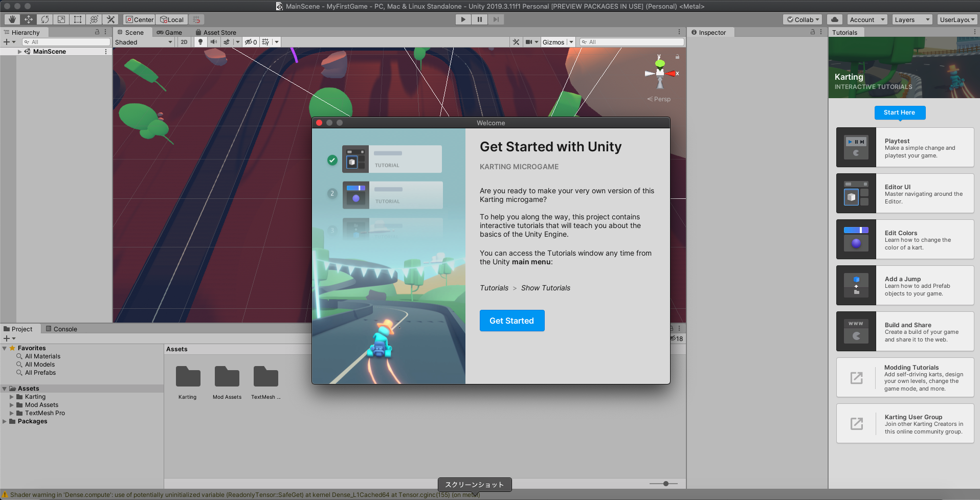The height and width of the screenshot is (500, 980).
Task: Expand the Packages folder
Action: [x=5, y=421]
